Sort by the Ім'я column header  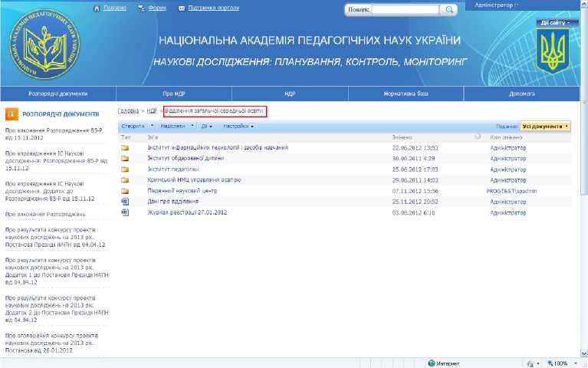(153, 138)
